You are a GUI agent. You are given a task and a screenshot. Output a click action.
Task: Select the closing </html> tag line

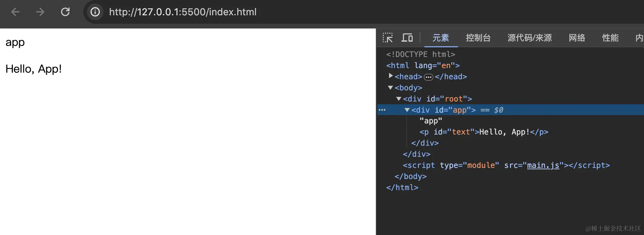point(402,188)
